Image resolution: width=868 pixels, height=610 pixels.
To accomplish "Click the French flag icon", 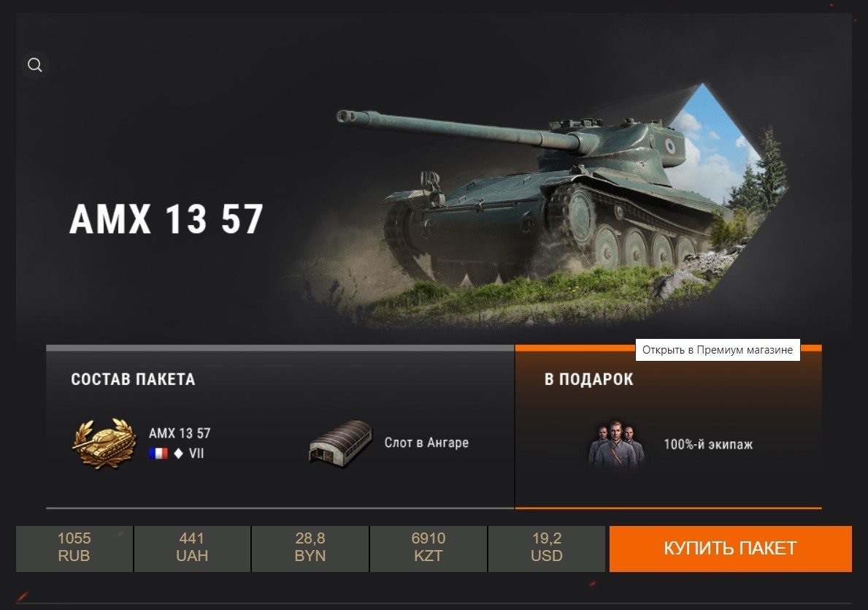I will 158,454.
